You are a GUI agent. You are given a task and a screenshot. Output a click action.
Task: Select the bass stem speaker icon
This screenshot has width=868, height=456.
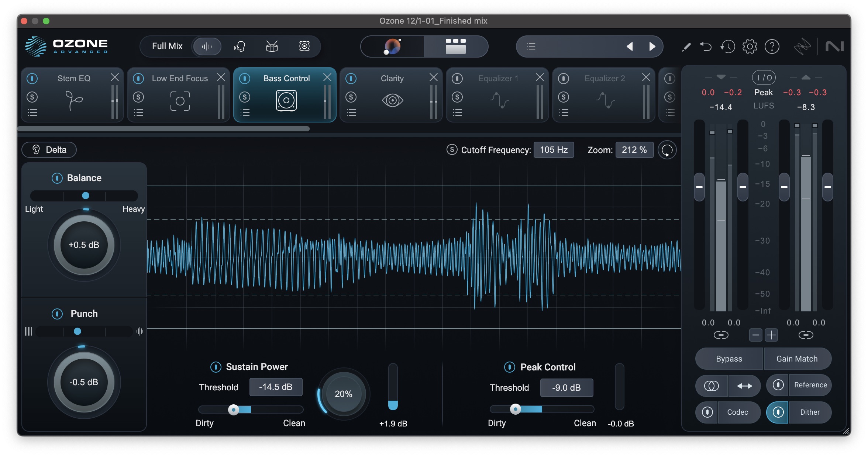304,46
